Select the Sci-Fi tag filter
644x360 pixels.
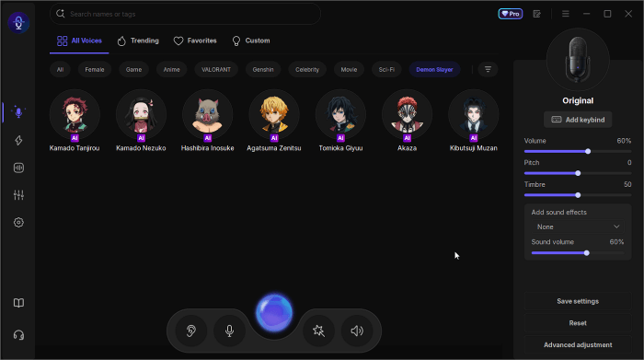click(386, 69)
